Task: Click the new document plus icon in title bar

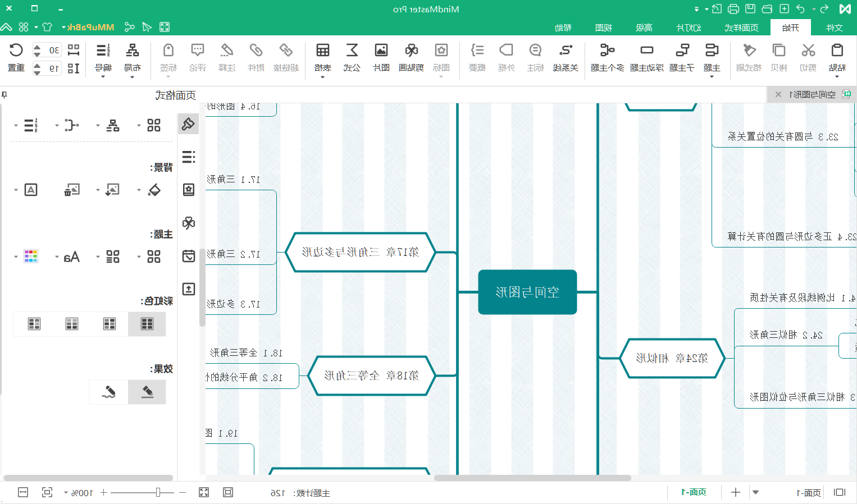Action: (x=785, y=9)
